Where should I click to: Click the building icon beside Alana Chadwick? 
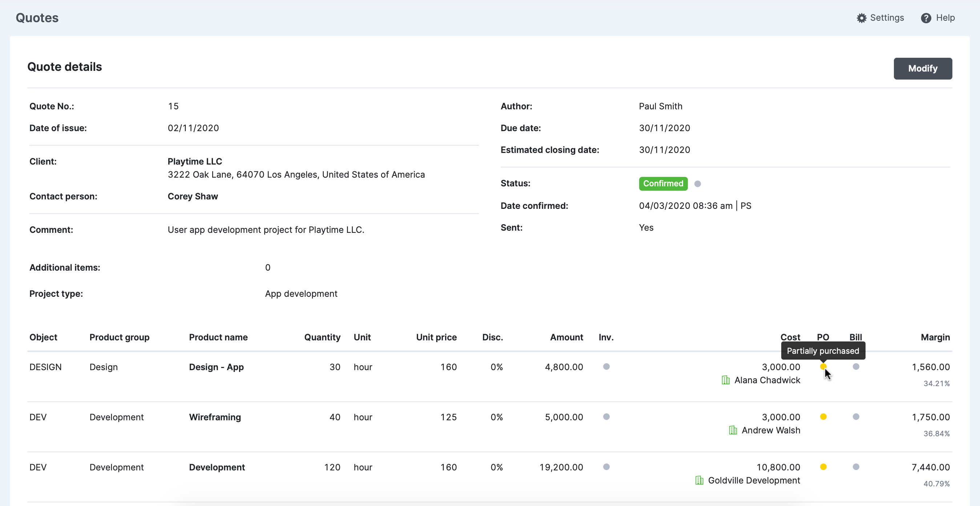[x=726, y=380]
